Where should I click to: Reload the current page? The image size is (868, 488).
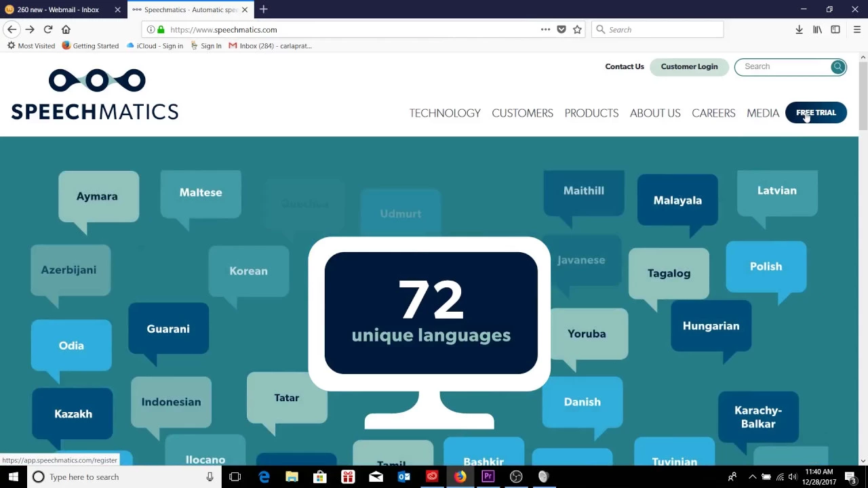(x=48, y=30)
